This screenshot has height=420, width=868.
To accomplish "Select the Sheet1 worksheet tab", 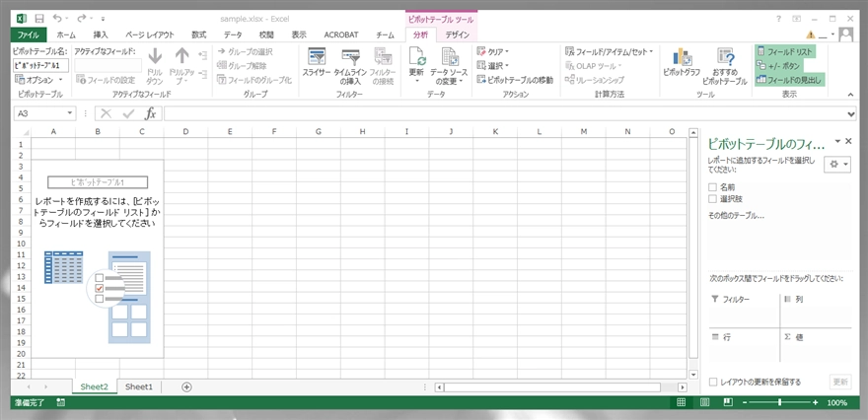I will tap(138, 386).
